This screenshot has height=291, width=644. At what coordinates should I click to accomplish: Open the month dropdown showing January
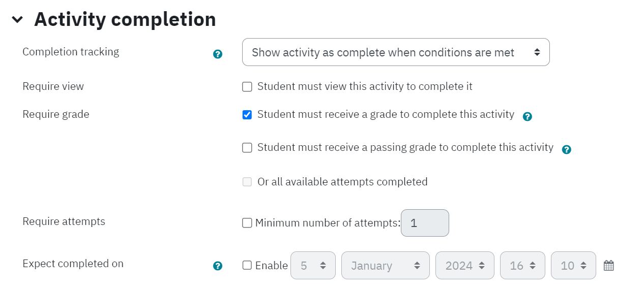386,265
